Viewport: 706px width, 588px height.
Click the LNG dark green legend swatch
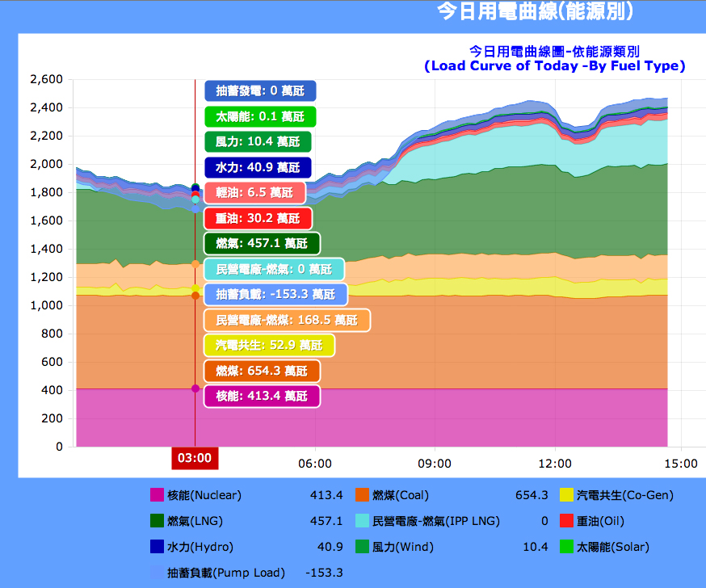(x=157, y=520)
